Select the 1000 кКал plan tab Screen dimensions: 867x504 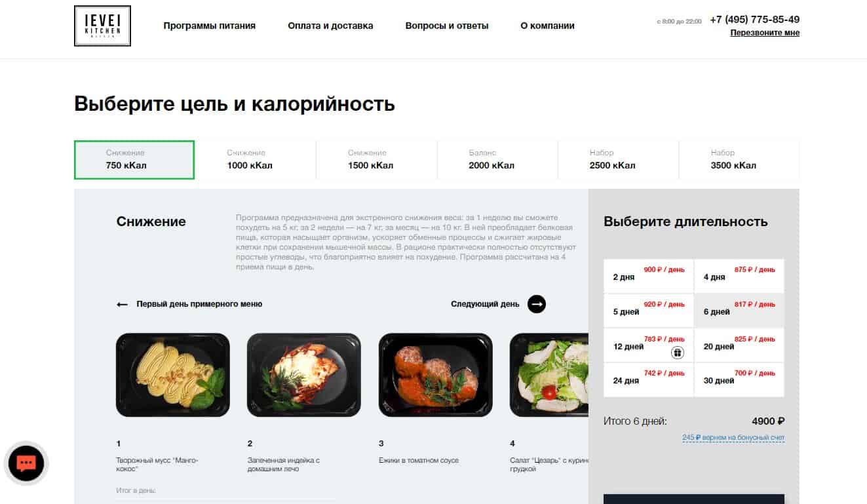point(256,159)
